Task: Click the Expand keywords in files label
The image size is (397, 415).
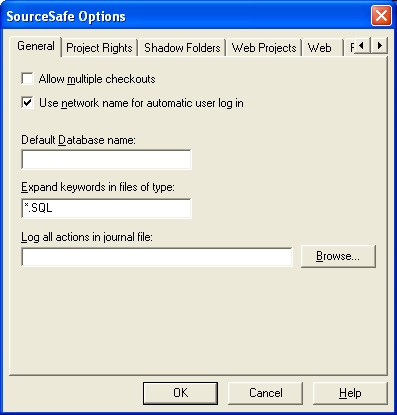Action: (98, 187)
